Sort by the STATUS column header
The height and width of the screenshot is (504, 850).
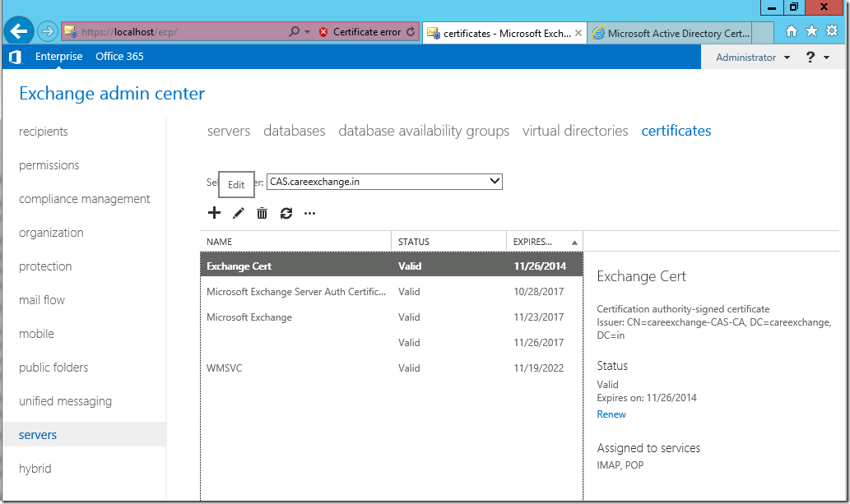click(x=448, y=242)
